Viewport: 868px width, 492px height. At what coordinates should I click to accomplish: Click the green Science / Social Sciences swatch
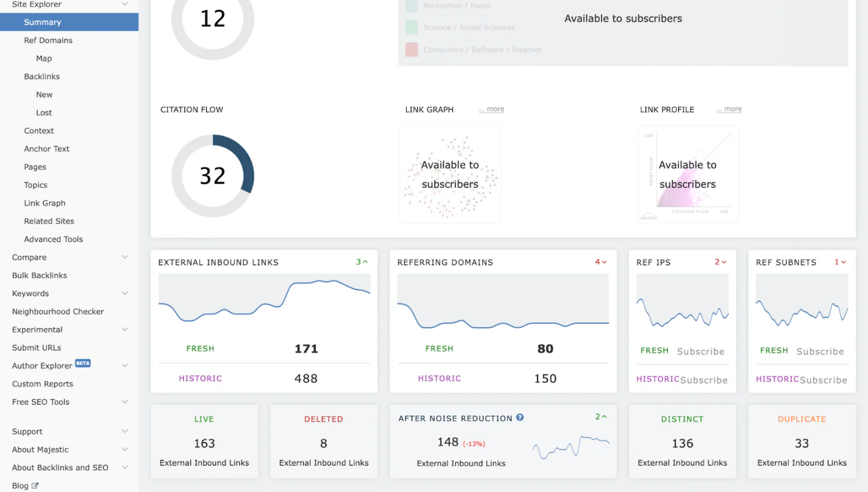click(412, 28)
